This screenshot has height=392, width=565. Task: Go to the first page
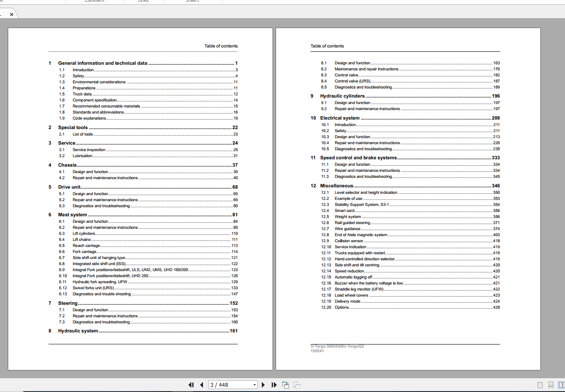click(191, 385)
